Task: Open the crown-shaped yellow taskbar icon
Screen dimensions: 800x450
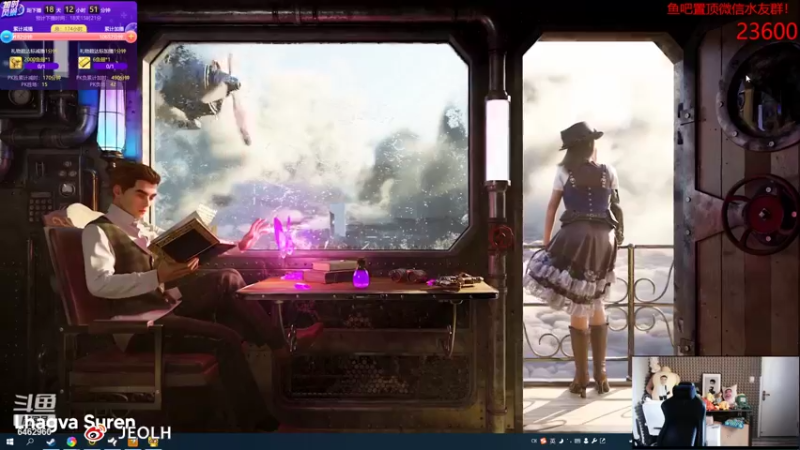Action: coord(153,442)
